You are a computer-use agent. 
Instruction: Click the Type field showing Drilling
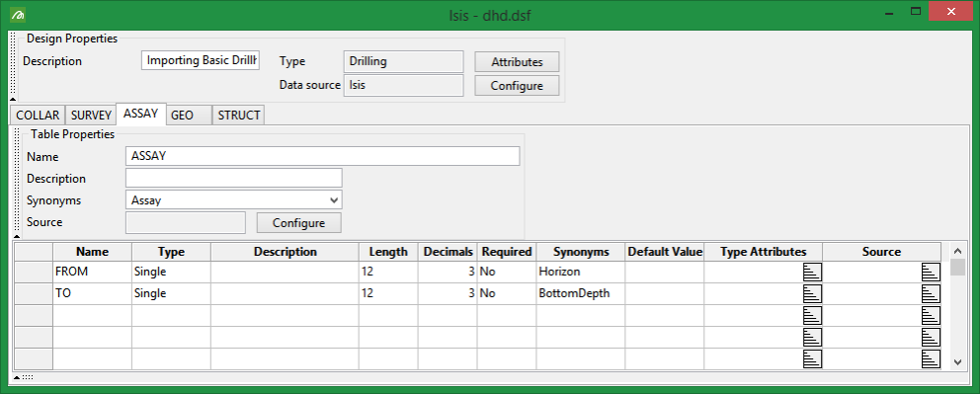pos(404,62)
